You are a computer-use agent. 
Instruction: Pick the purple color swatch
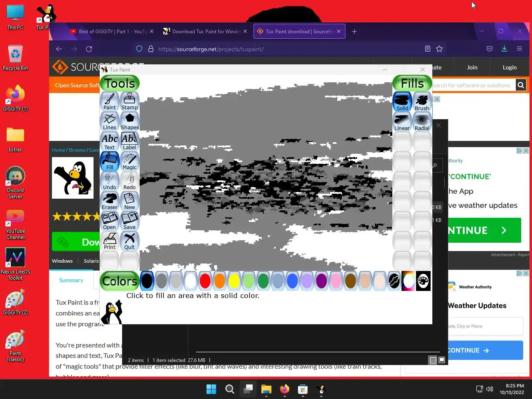321,281
